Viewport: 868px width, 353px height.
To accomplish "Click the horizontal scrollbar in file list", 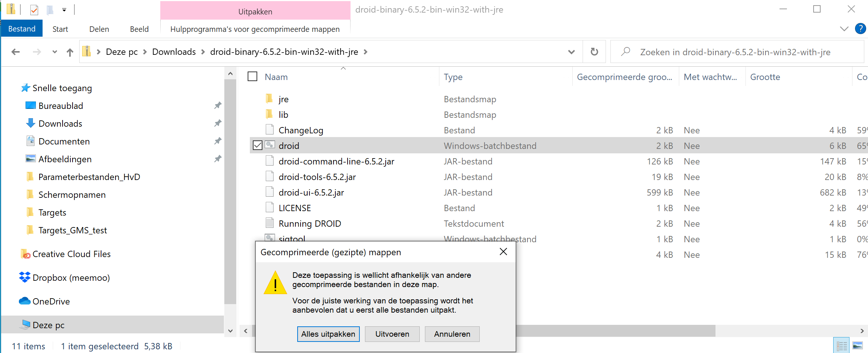I will (x=614, y=331).
